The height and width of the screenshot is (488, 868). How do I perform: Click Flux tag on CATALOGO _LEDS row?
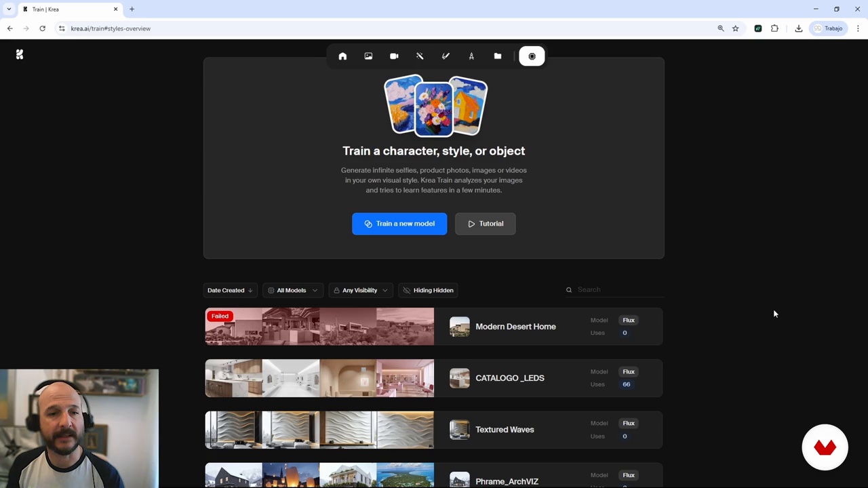629,371
